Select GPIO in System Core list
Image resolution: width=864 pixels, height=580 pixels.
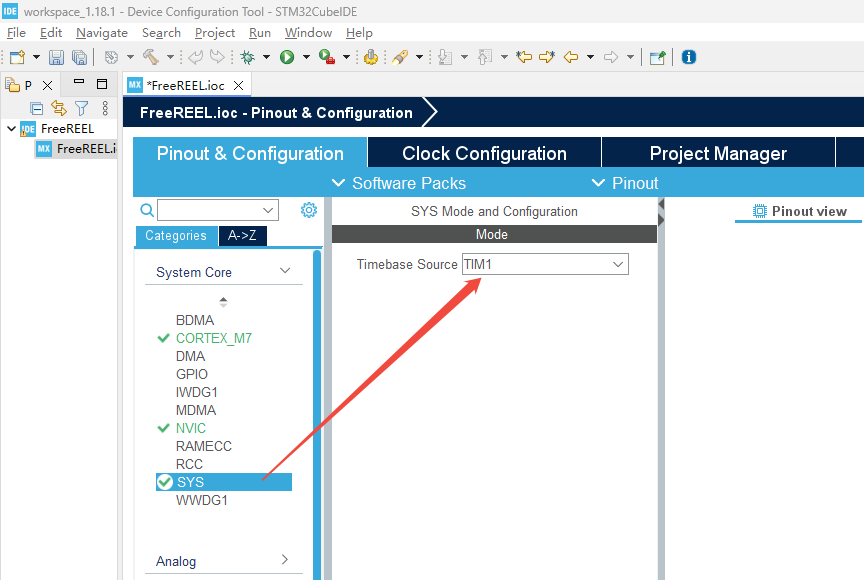pyautogui.click(x=192, y=374)
